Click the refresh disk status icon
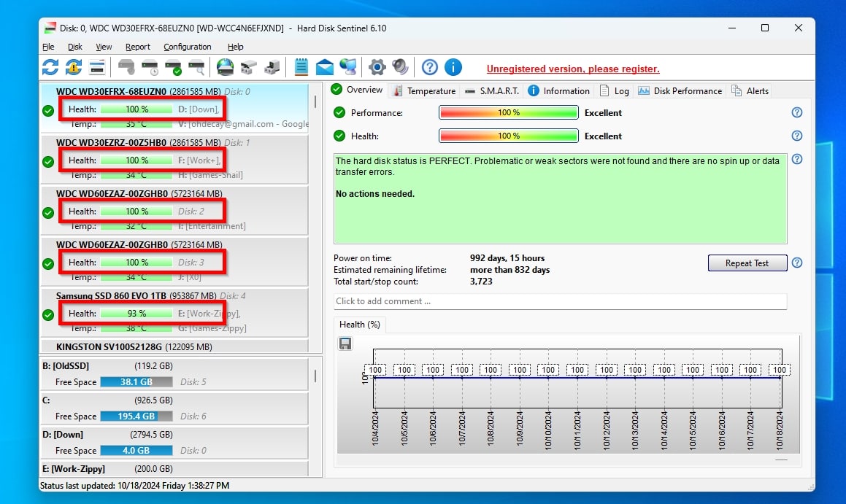This screenshot has width=846, height=504. [x=50, y=68]
